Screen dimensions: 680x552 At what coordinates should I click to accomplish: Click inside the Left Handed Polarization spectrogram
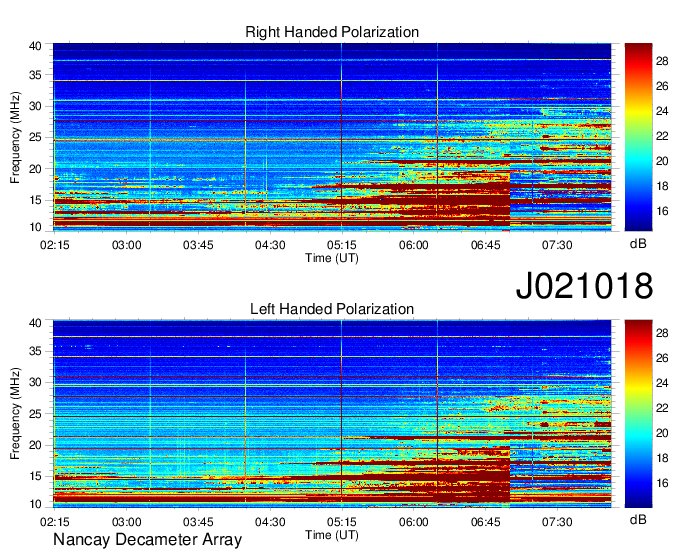click(x=332, y=414)
